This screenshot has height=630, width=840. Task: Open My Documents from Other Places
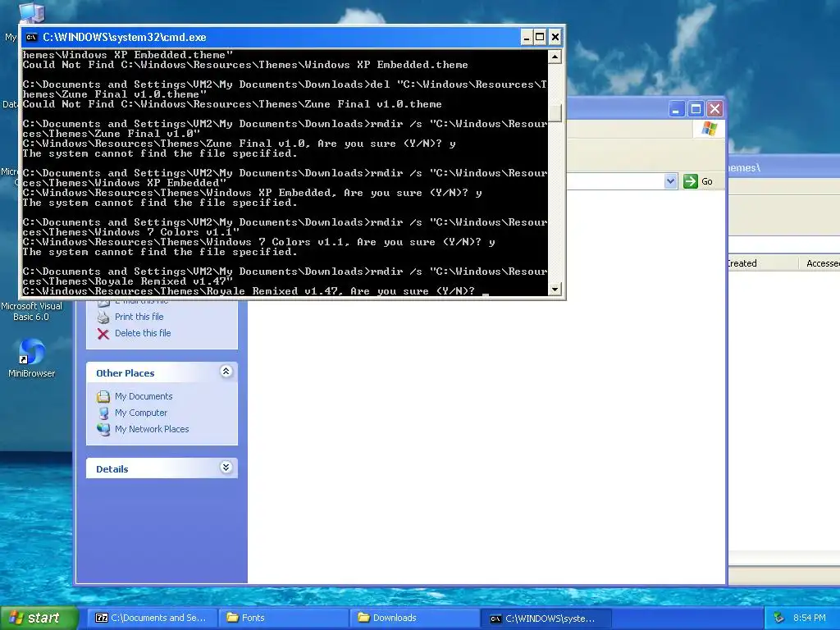[144, 396]
